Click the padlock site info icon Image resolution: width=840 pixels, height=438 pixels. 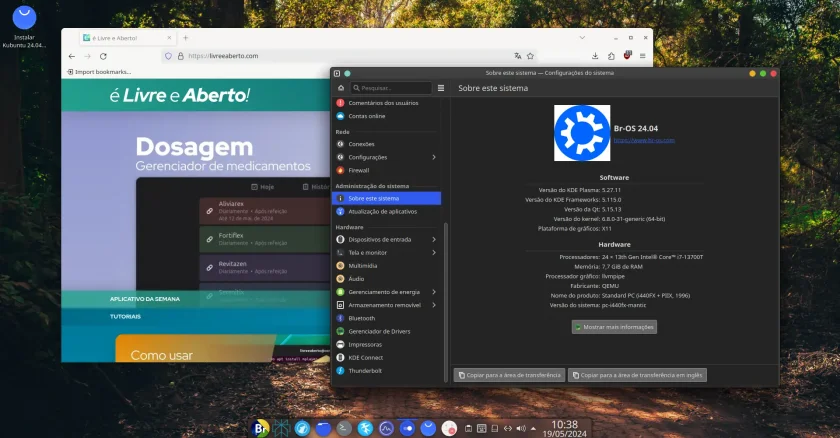click(x=181, y=56)
